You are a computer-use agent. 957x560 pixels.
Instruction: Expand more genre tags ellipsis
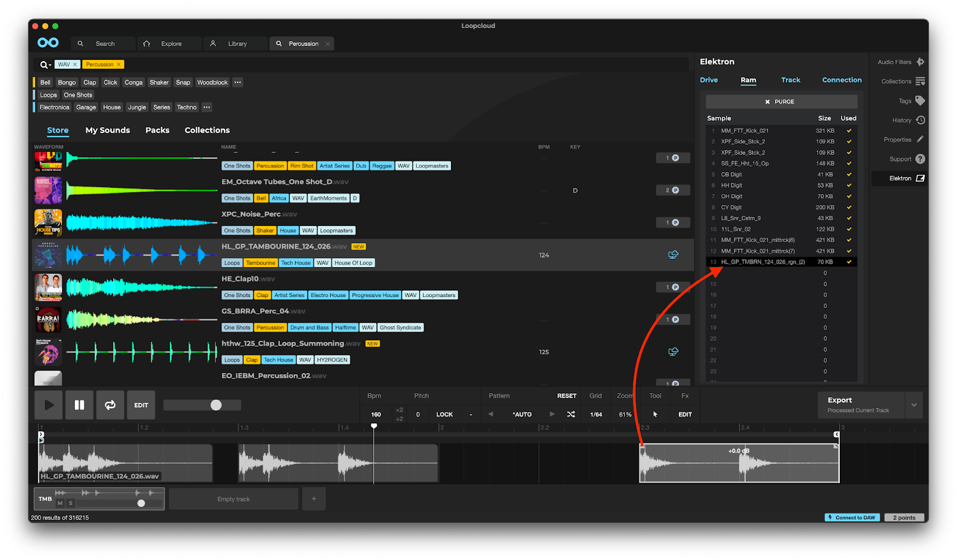206,108
